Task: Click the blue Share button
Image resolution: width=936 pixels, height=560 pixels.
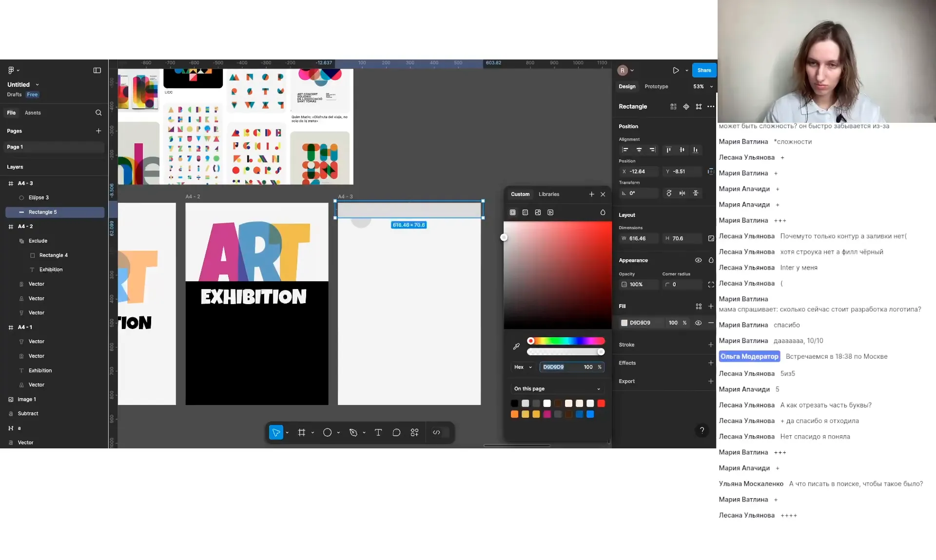Action: [x=704, y=70]
